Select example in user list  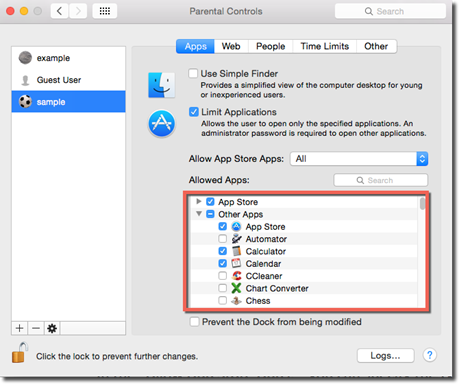coord(69,58)
